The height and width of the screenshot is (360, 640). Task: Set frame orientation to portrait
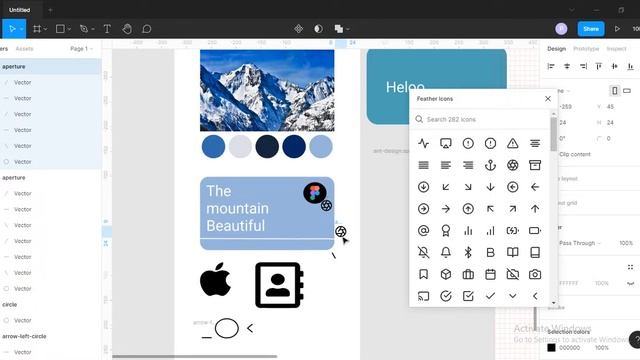point(615,91)
